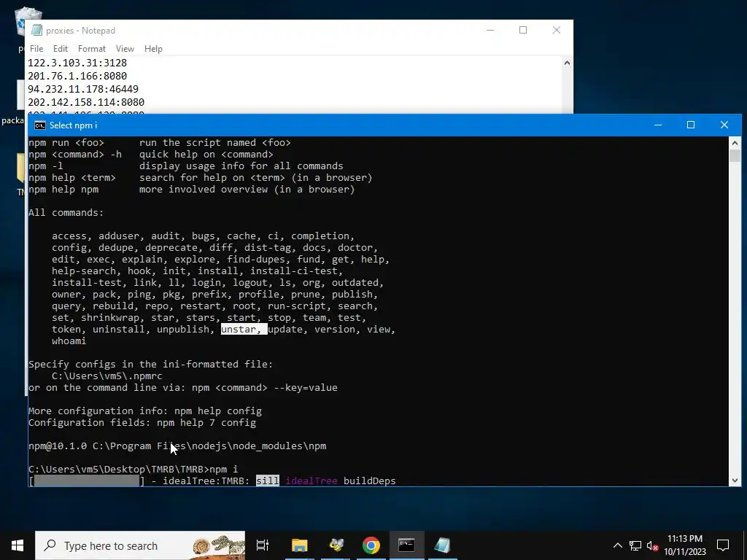
Task: Switch to Notepad taskbar icon
Action: tap(442, 545)
